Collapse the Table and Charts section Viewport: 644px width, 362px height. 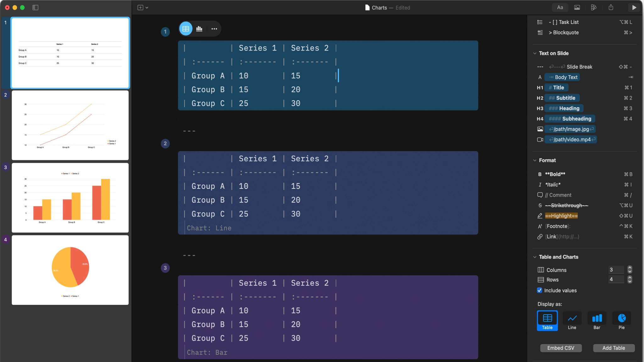(535, 257)
